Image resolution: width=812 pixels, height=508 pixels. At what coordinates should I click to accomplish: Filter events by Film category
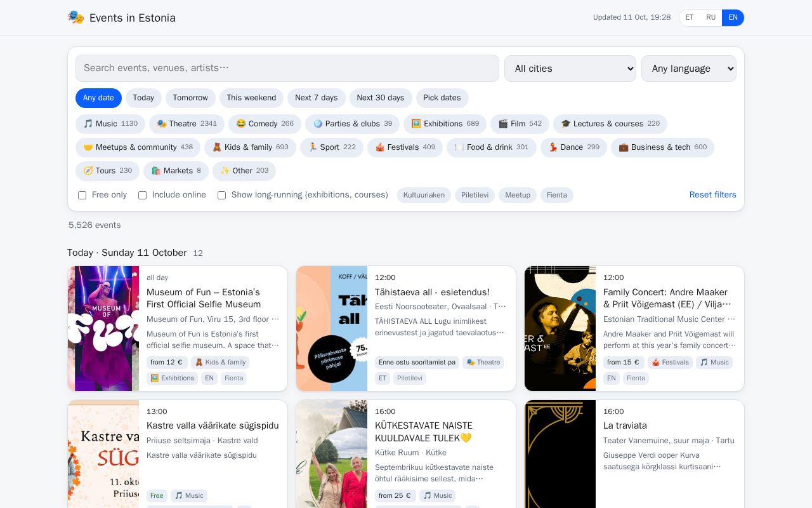pos(520,124)
